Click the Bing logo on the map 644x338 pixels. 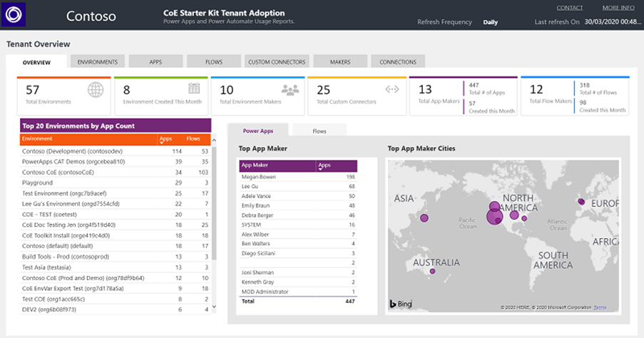(401, 304)
